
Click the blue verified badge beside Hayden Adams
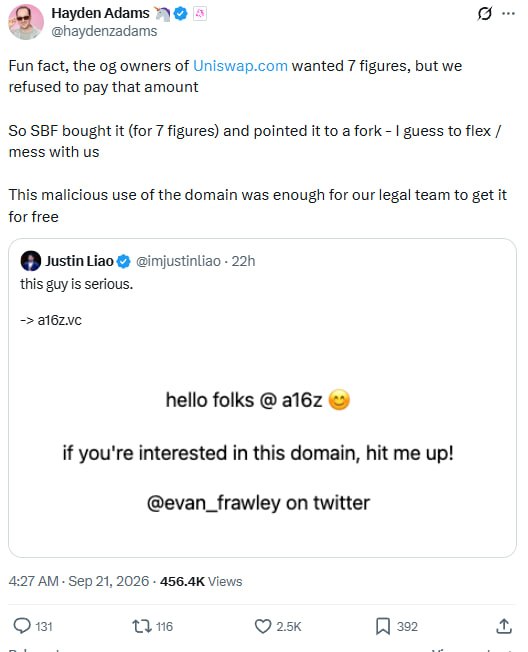pyautogui.click(x=180, y=14)
